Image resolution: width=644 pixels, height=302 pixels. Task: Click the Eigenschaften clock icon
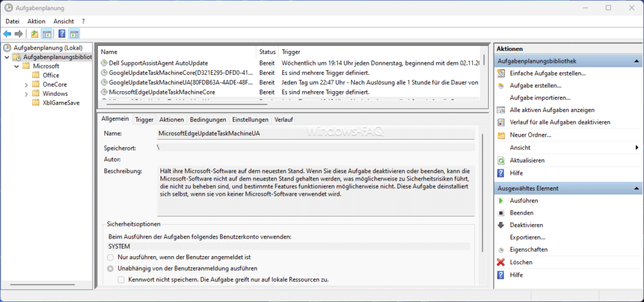point(501,250)
